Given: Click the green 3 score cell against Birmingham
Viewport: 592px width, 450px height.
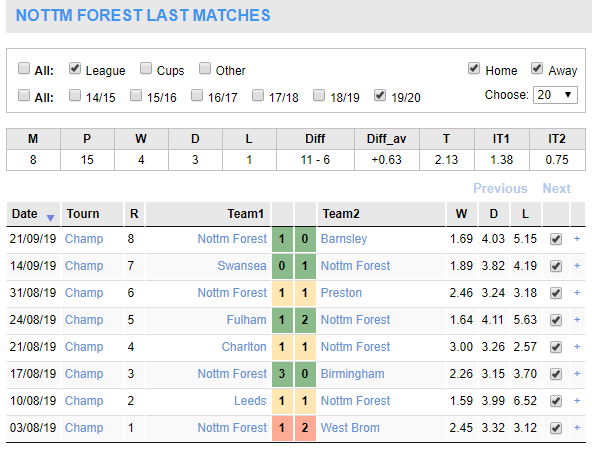Looking at the screenshot, I should tap(282, 374).
